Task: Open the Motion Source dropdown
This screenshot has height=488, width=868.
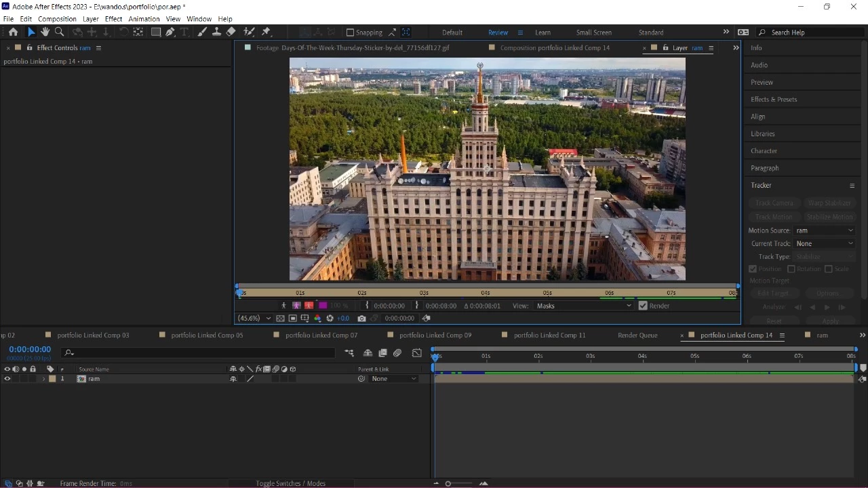Action: click(x=824, y=230)
